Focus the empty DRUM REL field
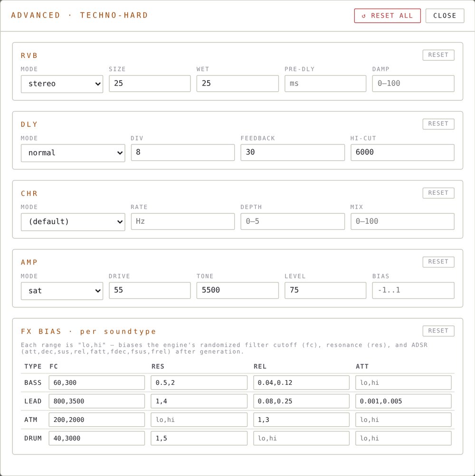The image size is (475, 476). [x=302, y=438]
